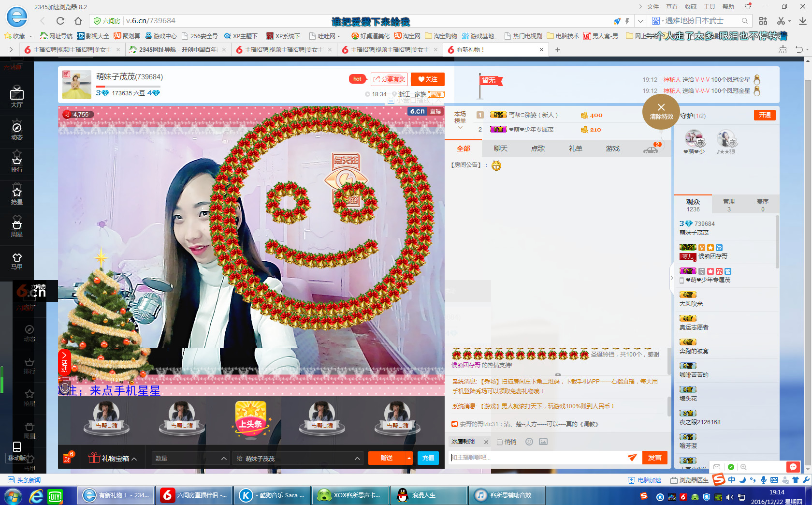Open iQIYI from the taskbar

click(x=55, y=496)
